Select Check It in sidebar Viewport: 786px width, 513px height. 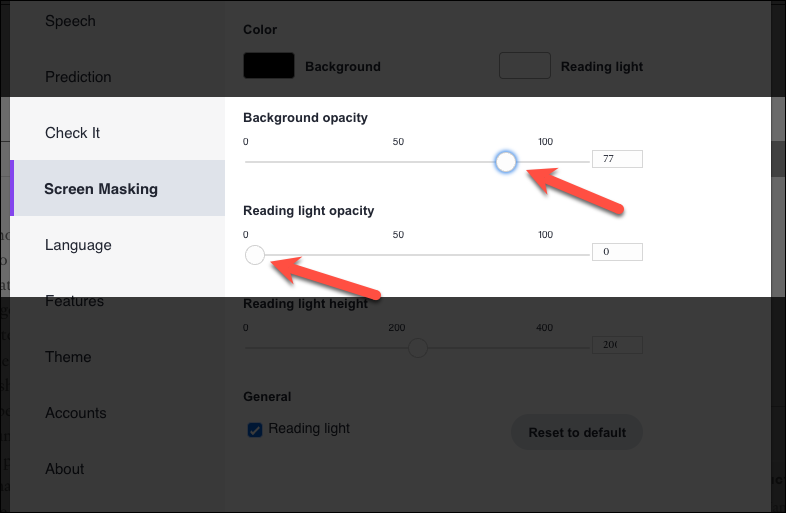[72, 133]
